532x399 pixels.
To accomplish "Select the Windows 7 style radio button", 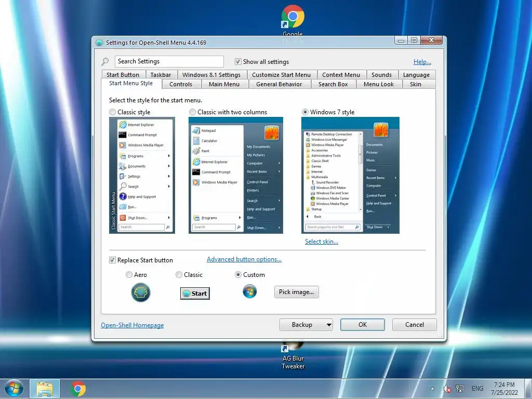I will tap(305, 112).
